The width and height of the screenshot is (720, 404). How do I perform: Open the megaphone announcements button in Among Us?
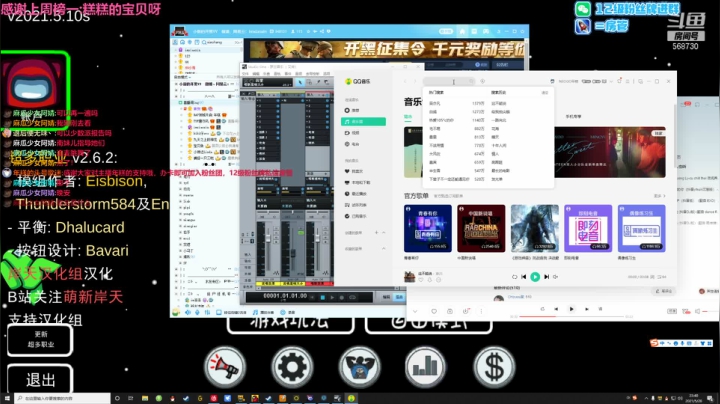coord(225,367)
